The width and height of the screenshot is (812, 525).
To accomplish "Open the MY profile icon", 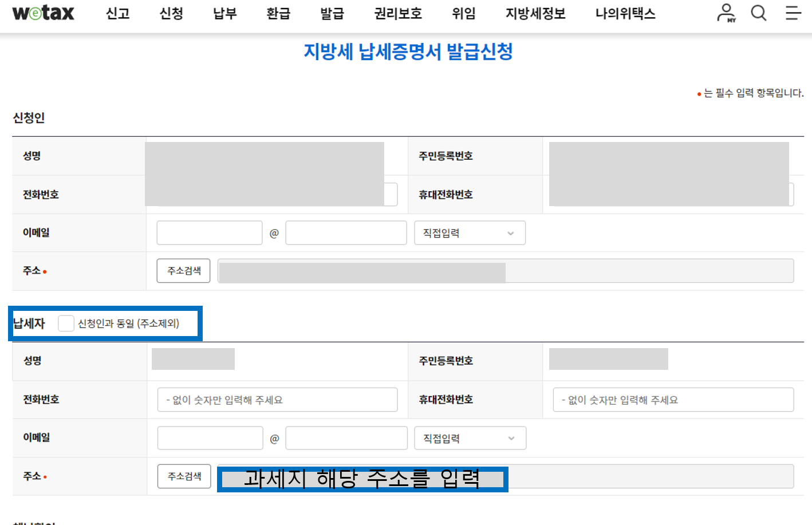I will [x=726, y=13].
